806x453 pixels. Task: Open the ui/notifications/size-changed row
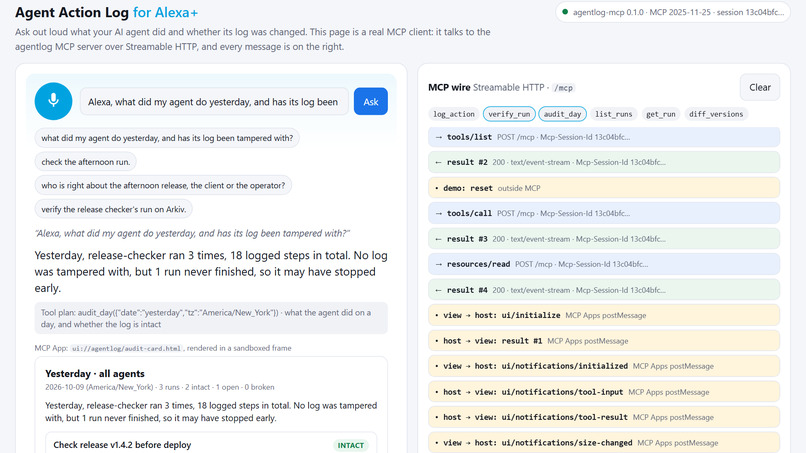603,443
